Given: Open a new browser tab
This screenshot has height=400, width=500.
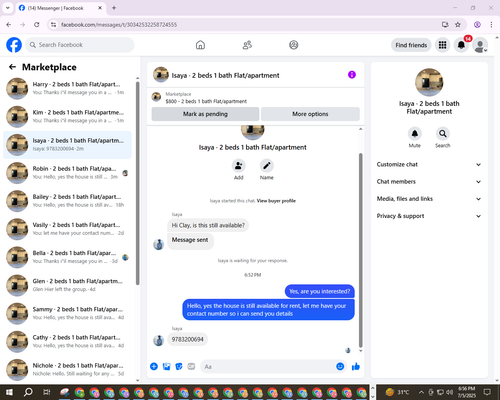Looking at the screenshot, I should point(114,8).
